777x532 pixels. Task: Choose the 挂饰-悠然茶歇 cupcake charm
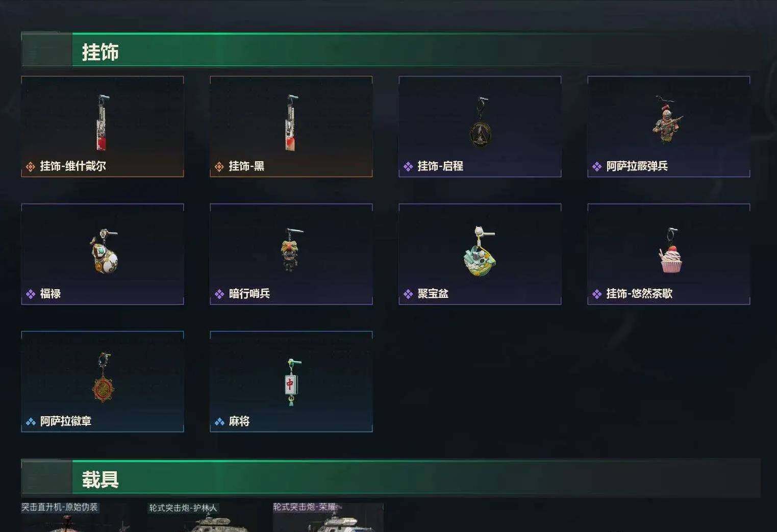(x=671, y=250)
